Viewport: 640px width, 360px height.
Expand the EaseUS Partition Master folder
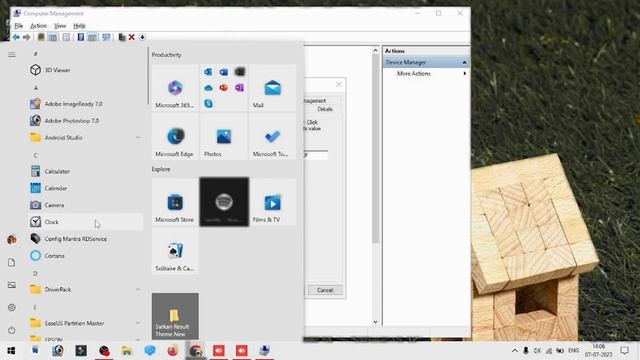coord(138,323)
